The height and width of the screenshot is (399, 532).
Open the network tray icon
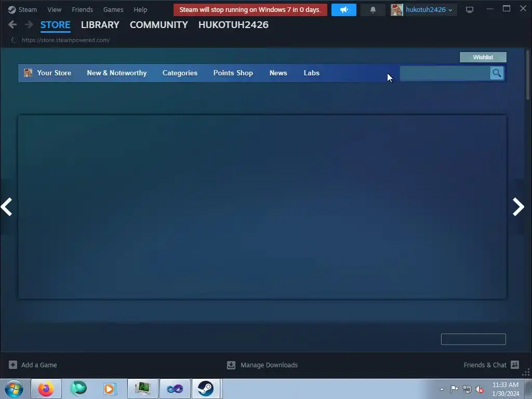[467, 389]
